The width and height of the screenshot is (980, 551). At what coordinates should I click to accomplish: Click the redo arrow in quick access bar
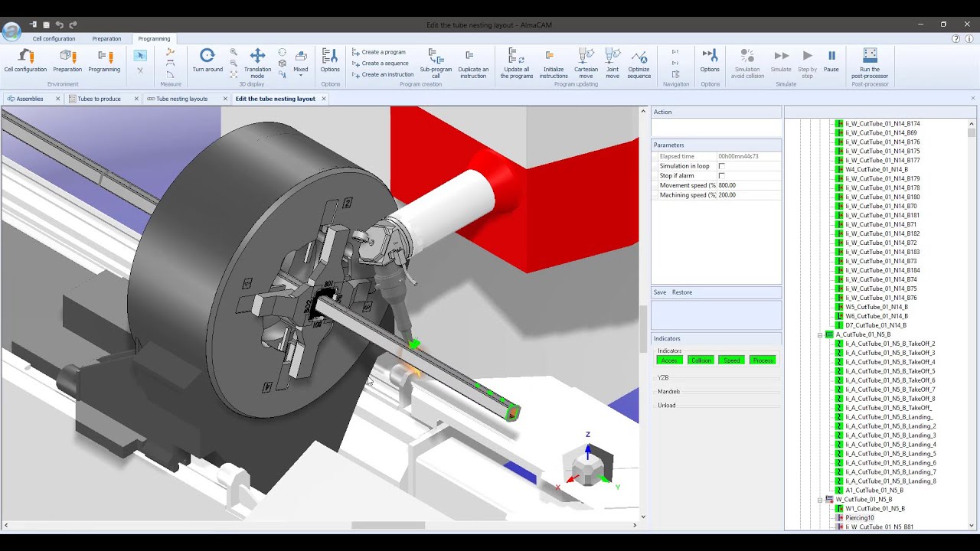pyautogui.click(x=73, y=25)
